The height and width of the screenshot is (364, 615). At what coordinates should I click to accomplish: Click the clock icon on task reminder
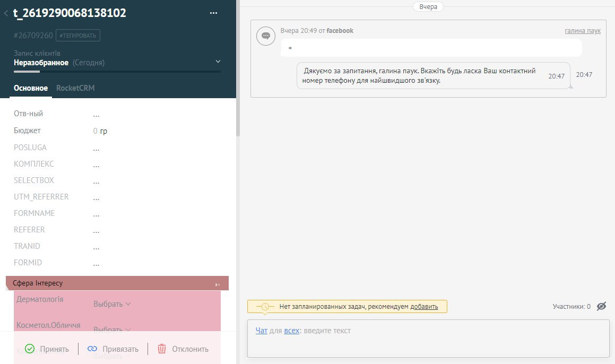[265, 306]
